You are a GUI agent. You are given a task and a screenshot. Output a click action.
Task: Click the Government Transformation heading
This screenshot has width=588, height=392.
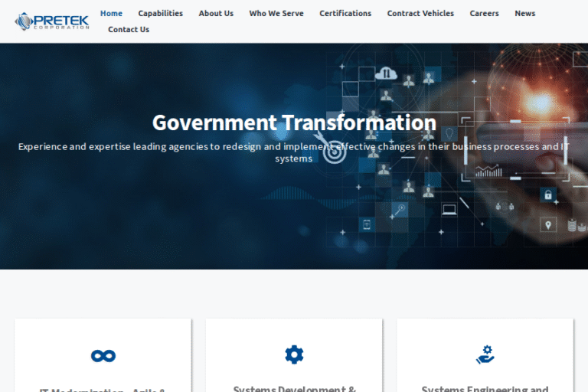tap(294, 122)
